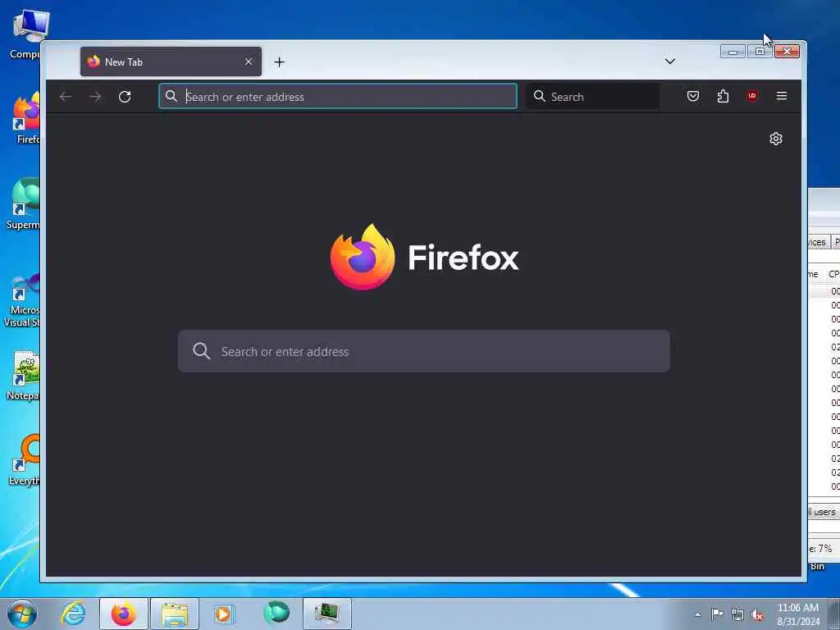Open a new tab with plus button

point(279,62)
